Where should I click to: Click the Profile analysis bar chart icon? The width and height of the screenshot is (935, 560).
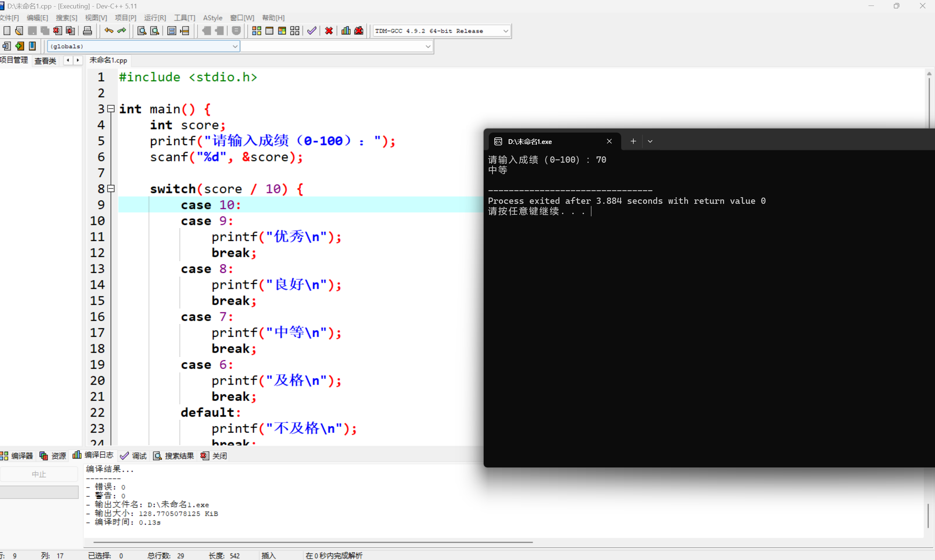[345, 31]
